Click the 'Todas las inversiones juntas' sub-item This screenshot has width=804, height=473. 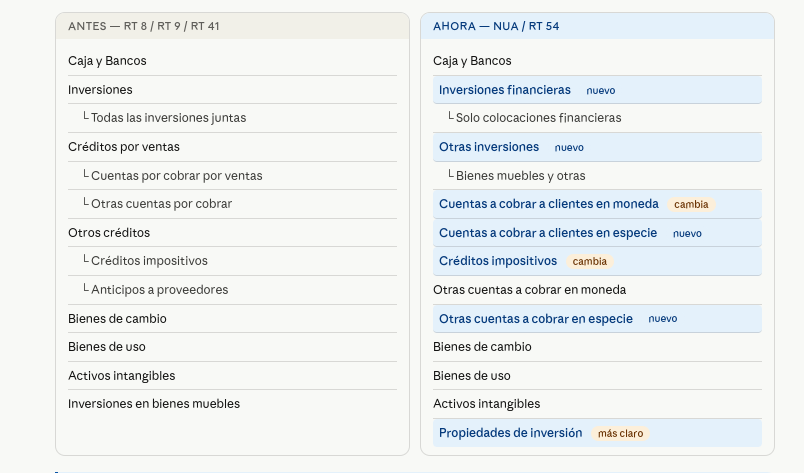[x=168, y=118]
